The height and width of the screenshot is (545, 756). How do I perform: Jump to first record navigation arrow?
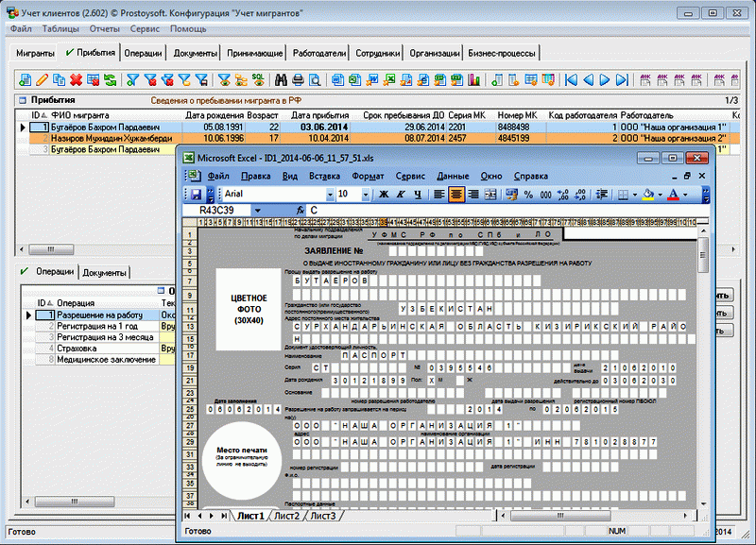click(571, 80)
